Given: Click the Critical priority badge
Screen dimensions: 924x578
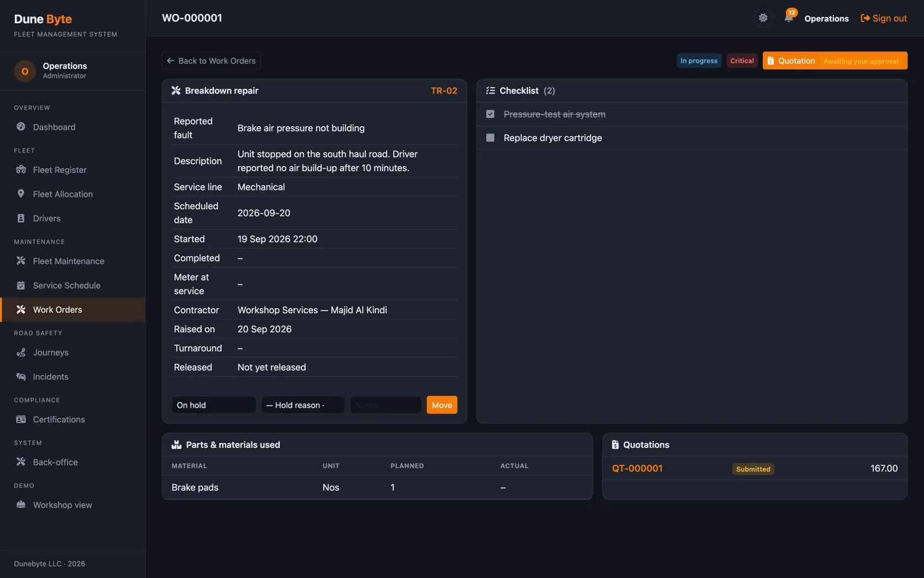Looking at the screenshot, I should [742, 61].
